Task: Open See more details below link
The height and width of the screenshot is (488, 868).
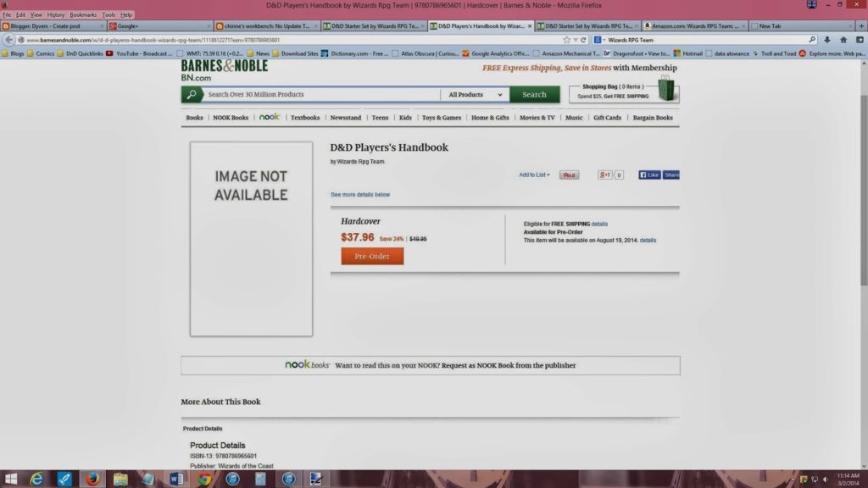Action: coord(359,195)
